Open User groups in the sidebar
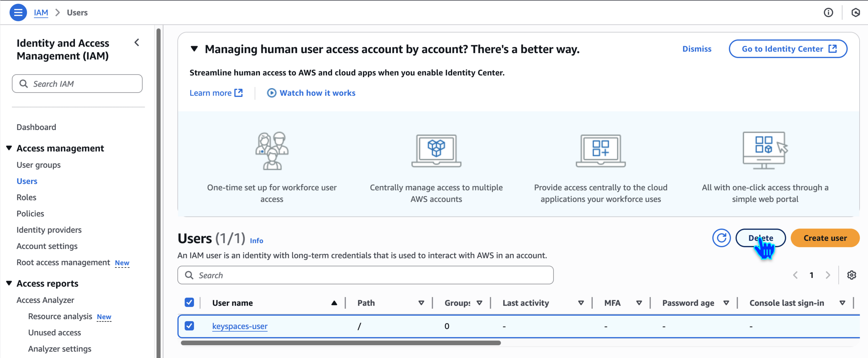This screenshot has width=868, height=358. tap(39, 165)
